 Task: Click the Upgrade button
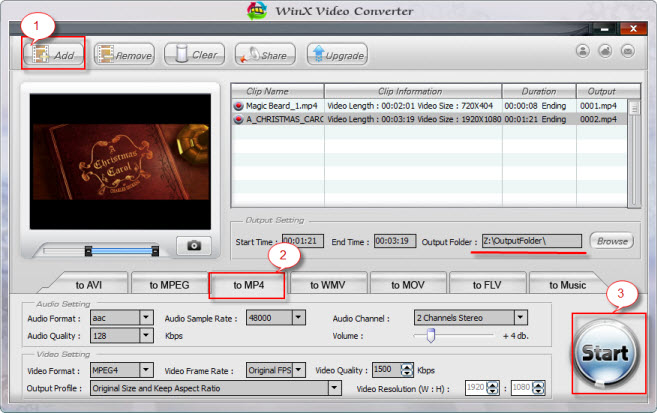tap(337, 54)
